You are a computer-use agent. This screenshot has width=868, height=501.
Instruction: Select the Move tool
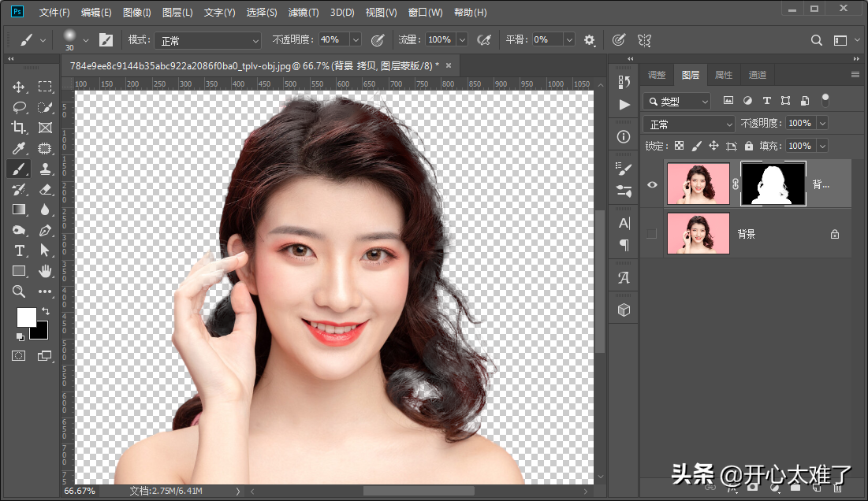coord(19,87)
